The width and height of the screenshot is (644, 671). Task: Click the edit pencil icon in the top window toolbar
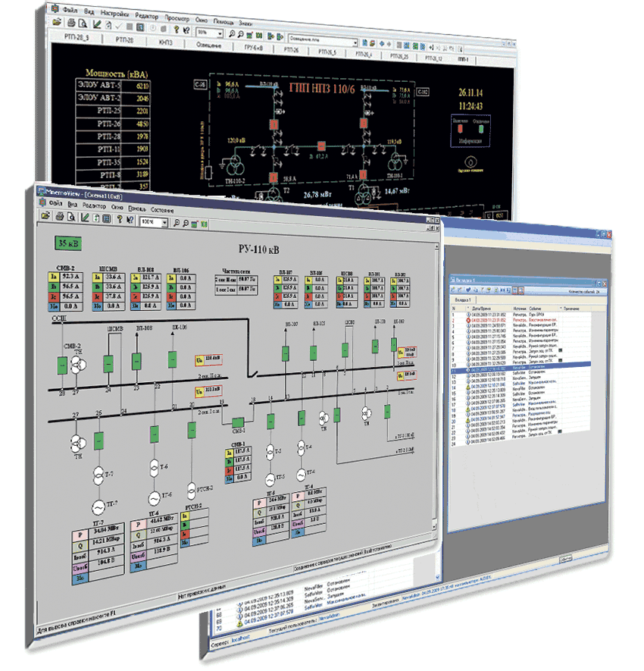97,24
